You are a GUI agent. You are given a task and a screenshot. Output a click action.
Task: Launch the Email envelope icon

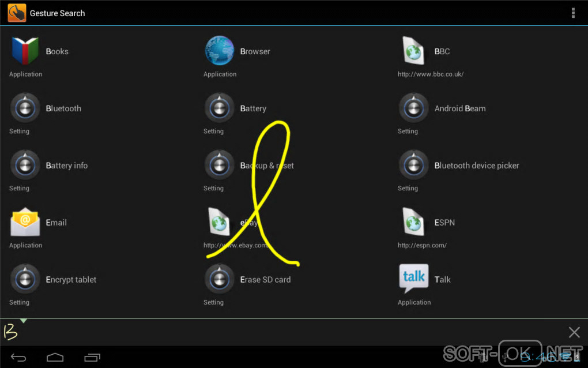point(25,221)
